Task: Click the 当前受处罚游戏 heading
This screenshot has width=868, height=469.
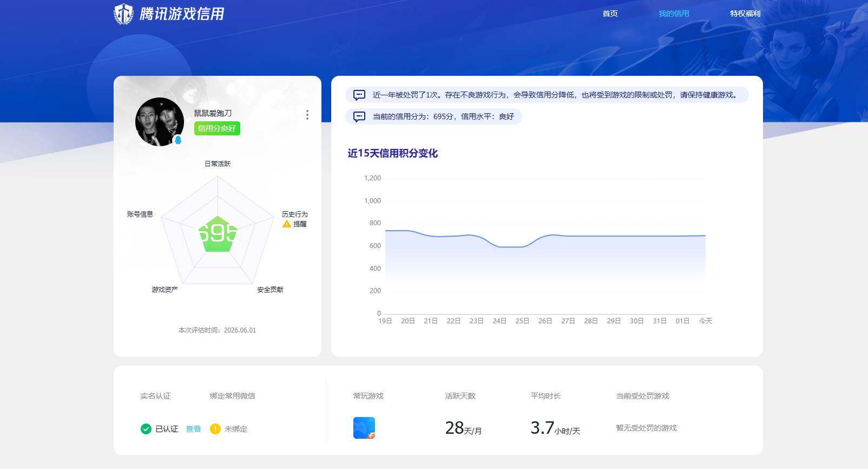Action: pyautogui.click(x=642, y=396)
